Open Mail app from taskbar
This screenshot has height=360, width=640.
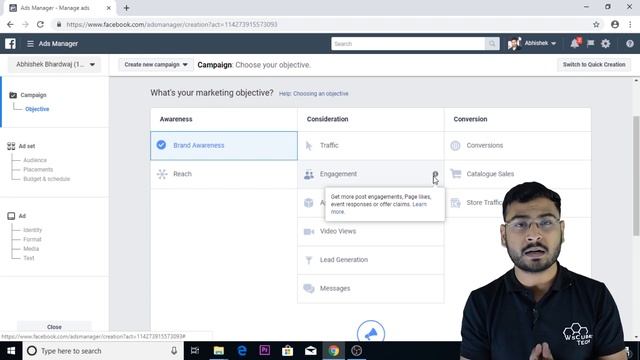[311, 351]
